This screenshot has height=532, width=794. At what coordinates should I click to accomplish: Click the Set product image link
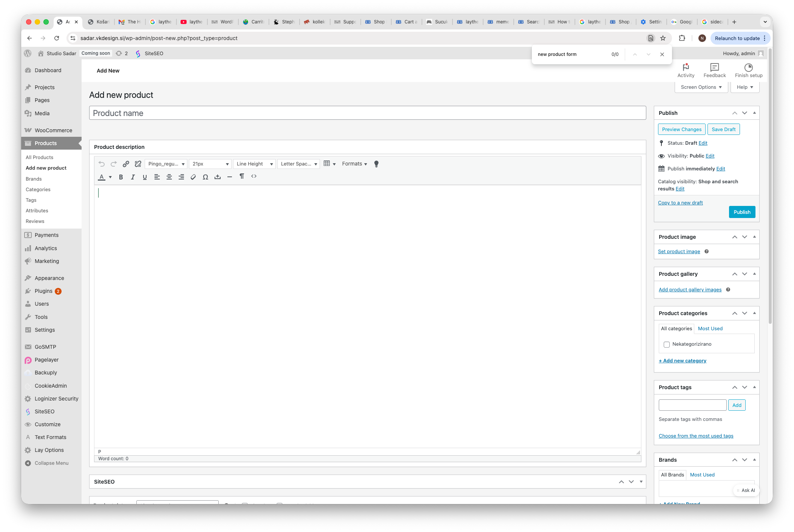[x=679, y=252]
